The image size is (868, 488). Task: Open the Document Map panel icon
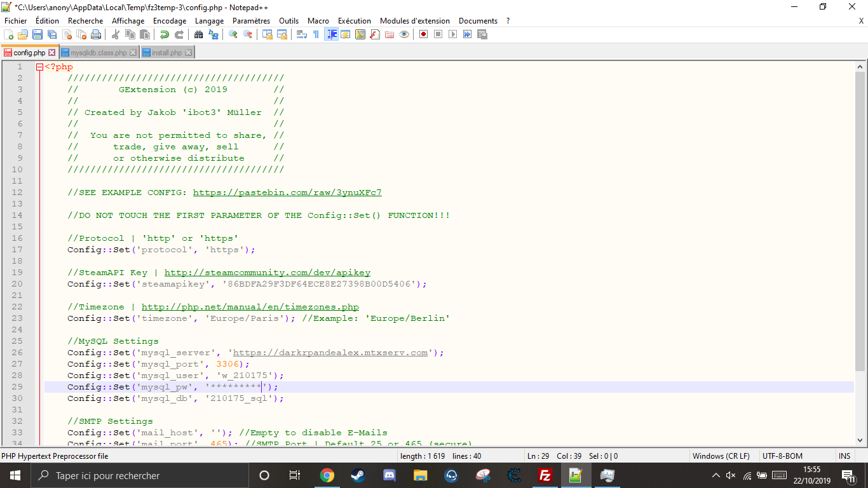pos(360,34)
